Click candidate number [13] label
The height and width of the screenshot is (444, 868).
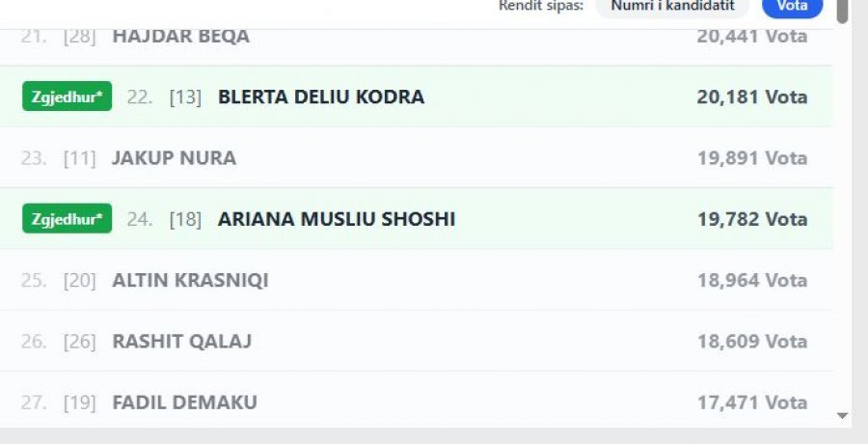(185, 97)
